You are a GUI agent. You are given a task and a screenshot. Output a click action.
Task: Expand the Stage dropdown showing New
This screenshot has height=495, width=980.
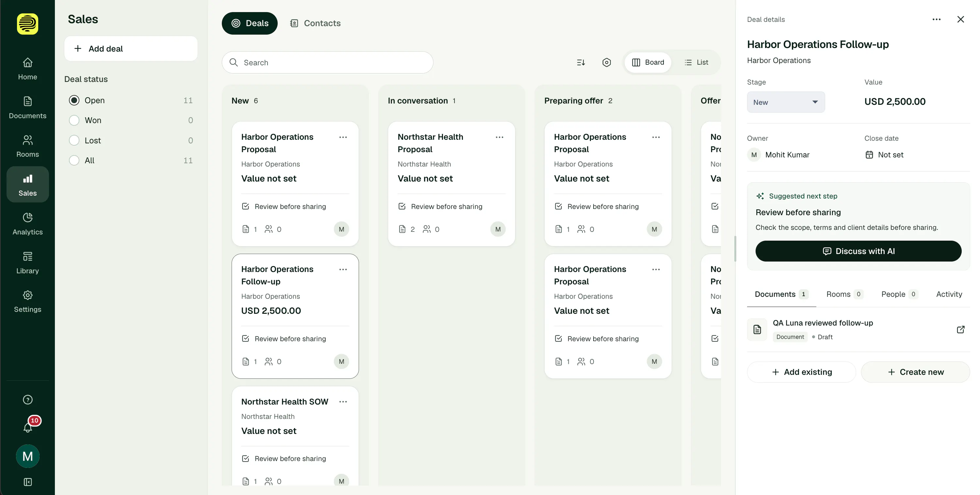pyautogui.click(x=786, y=102)
